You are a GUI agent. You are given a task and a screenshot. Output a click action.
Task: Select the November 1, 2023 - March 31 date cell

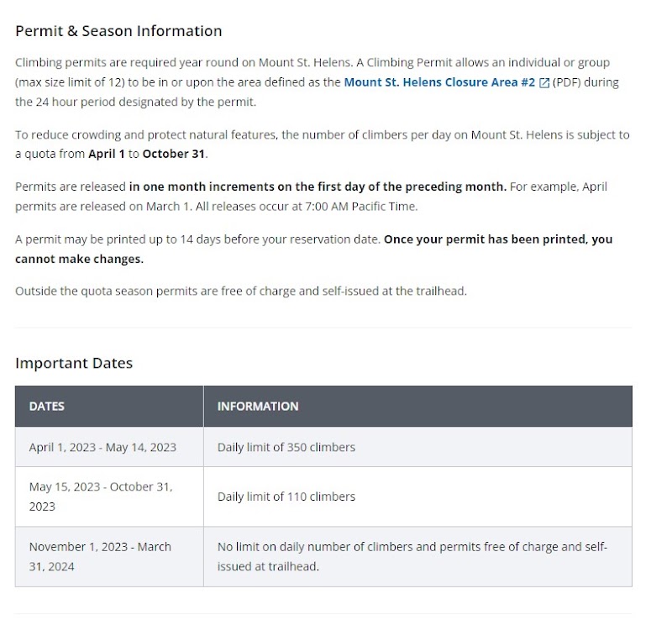click(x=100, y=556)
